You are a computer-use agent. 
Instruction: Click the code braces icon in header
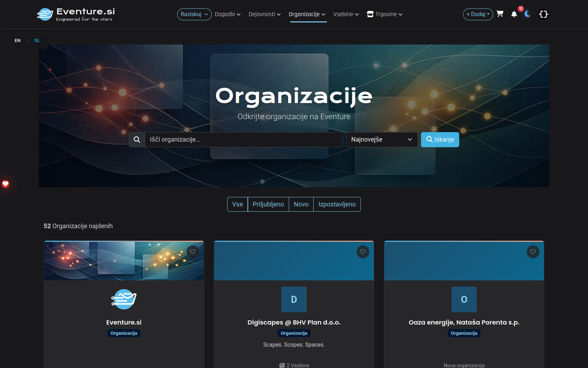pos(543,14)
